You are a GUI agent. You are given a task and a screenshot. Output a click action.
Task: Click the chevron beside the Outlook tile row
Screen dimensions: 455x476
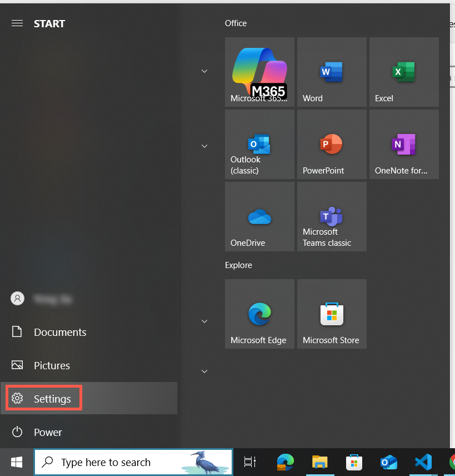pyautogui.click(x=204, y=146)
